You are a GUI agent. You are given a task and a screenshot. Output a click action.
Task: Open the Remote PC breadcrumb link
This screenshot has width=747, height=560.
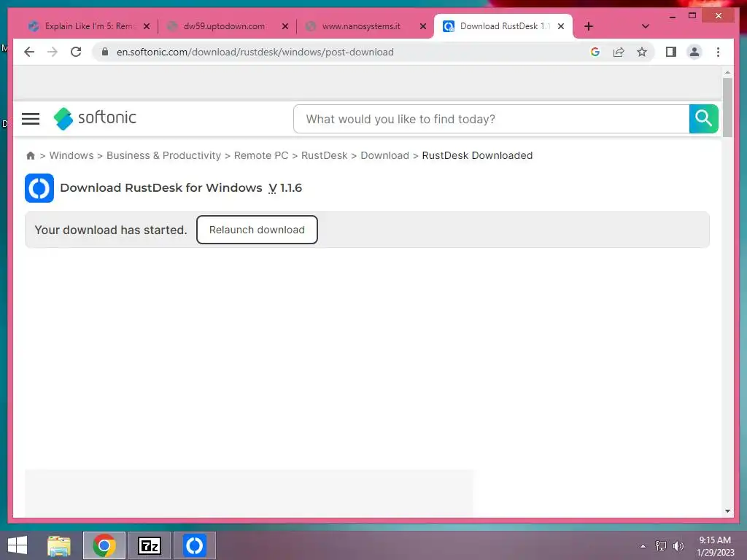[261, 156]
